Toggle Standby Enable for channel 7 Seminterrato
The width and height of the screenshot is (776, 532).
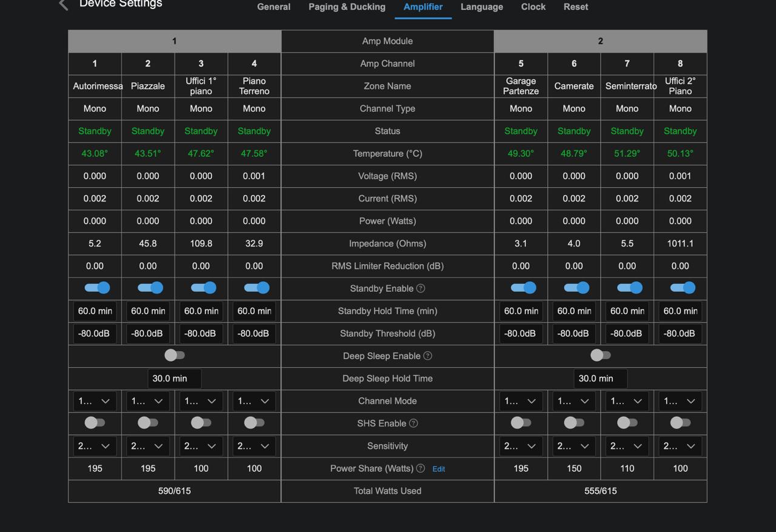pyautogui.click(x=630, y=288)
